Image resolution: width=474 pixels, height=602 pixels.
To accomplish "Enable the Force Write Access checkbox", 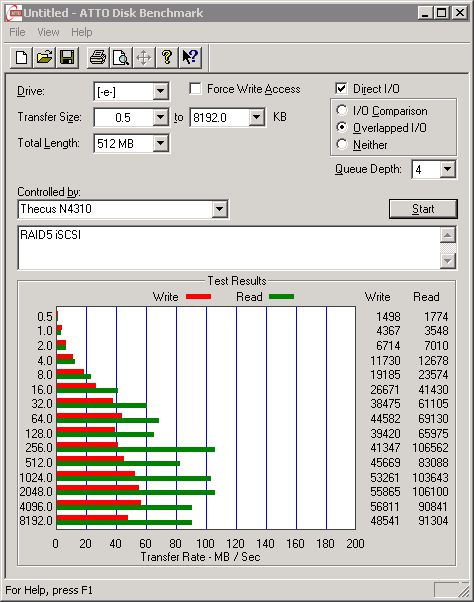I will 196,89.
